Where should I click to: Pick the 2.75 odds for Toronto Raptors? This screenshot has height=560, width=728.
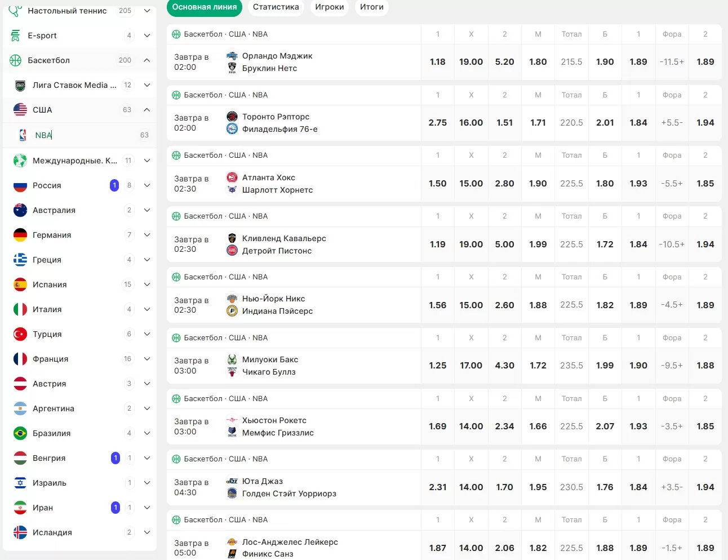438,123
